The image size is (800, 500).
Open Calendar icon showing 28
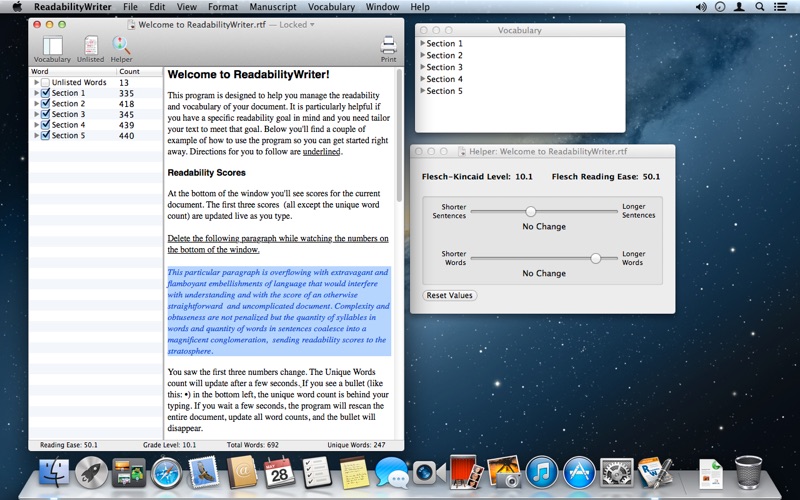pos(279,472)
